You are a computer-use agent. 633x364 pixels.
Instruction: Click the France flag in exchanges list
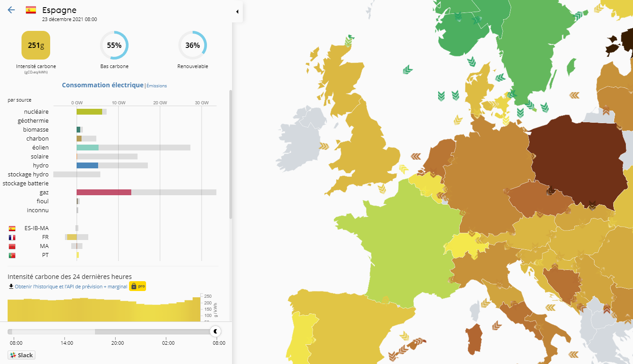click(x=12, y=237)
